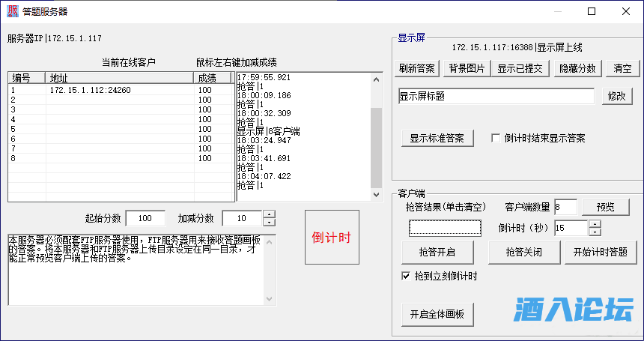
Task: Click the 开启全体画板 button
Action: tap(437, 315)
